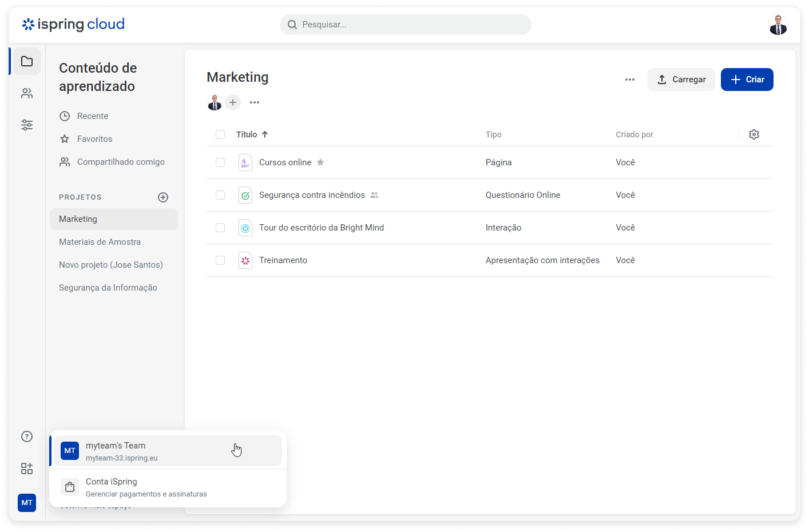The width and height of the screenshot is (809, 532).
Task: Check the Treinamento row checkbox
Action: click(220, 260)
